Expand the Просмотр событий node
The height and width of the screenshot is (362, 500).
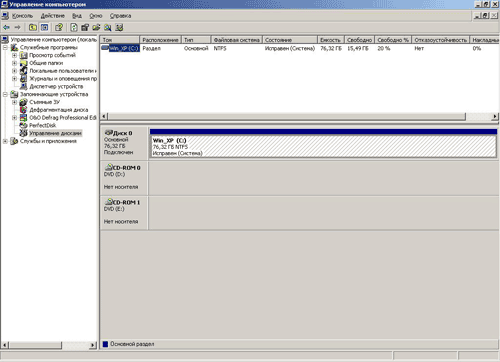click(14, 55)
